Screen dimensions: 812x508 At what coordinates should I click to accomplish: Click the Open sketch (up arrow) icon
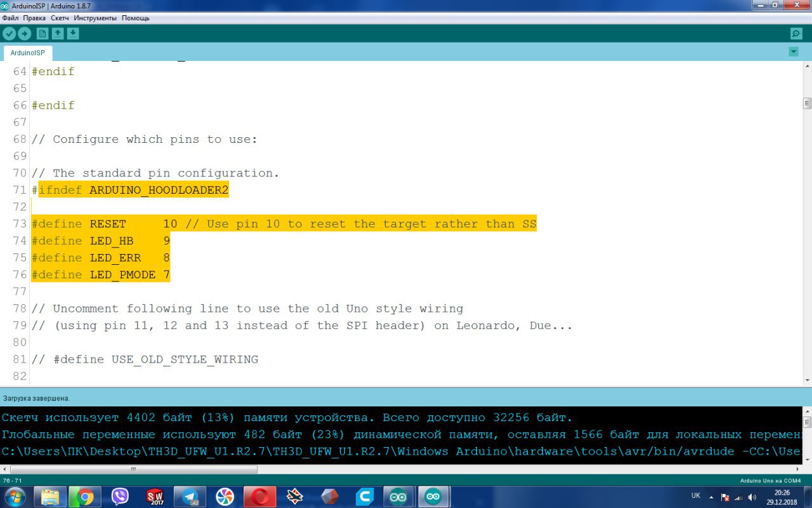(58, 34)
